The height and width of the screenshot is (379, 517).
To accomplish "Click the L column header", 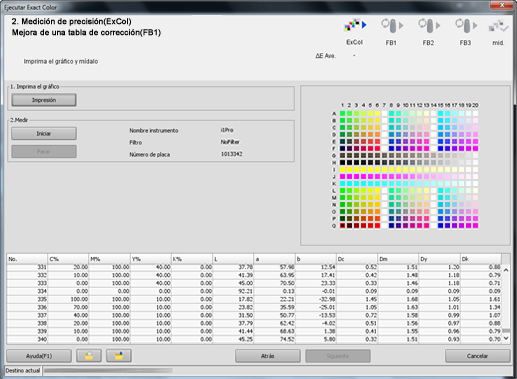I will (233, 259).
